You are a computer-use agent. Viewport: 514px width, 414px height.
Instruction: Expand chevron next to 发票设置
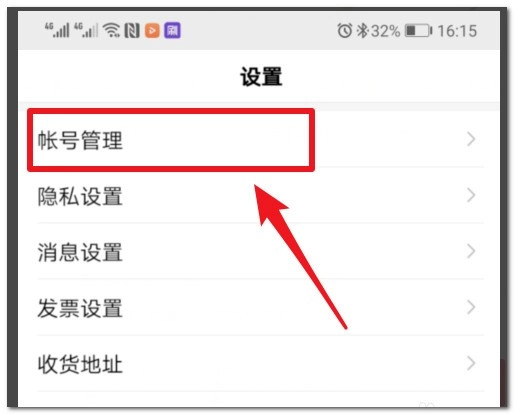pos(471,307)
